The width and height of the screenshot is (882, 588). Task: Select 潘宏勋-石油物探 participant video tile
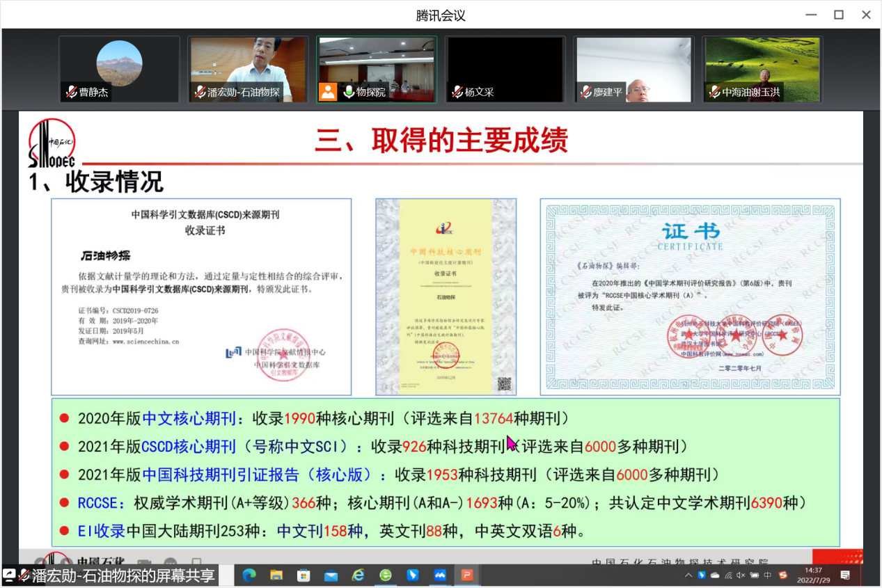[x=248, y=70]
